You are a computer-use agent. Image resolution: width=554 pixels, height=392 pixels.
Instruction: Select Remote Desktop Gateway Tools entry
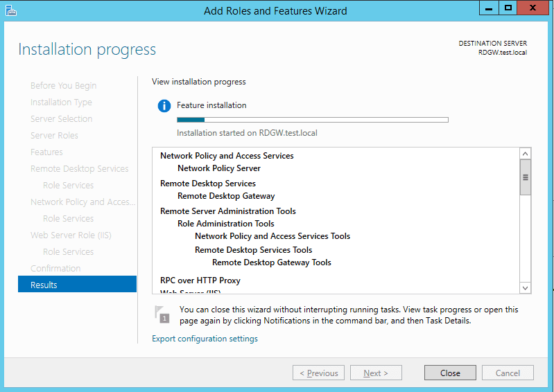tap(272, 262)
